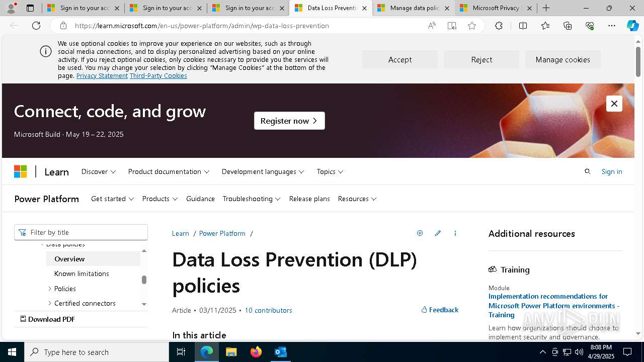644x362 pixels.
Task: Switch to the Microsoft Privacy tab
Action: 496,8
